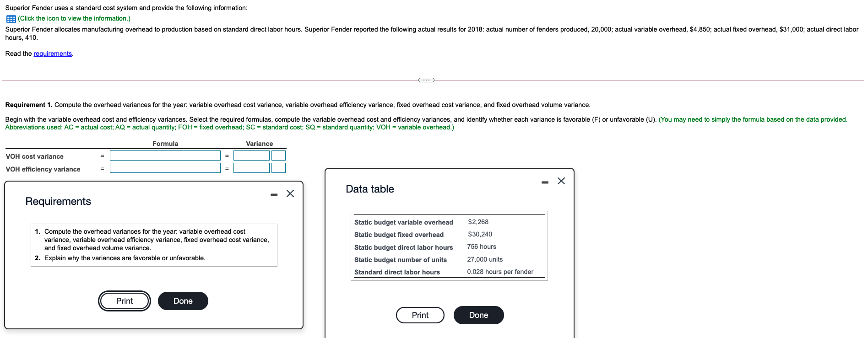Expand the collapsed section ellipsis divider
The image size is (868, 338).
(426, 80)
